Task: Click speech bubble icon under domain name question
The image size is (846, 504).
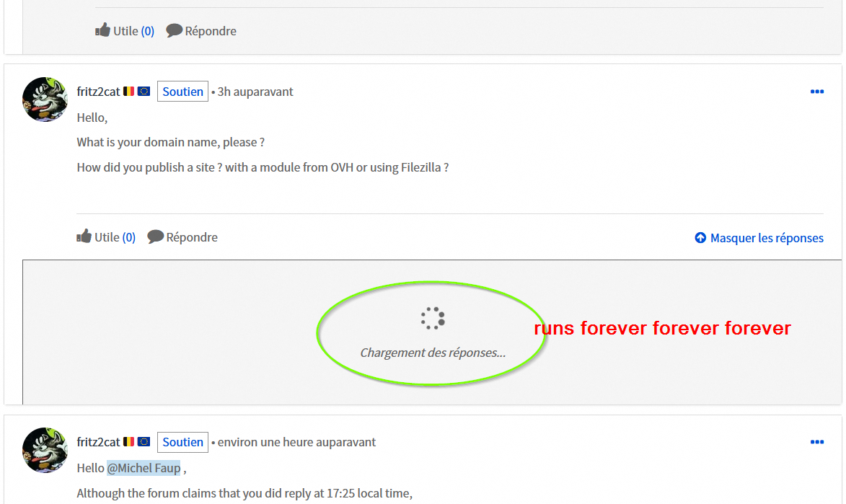Action: 155,237
